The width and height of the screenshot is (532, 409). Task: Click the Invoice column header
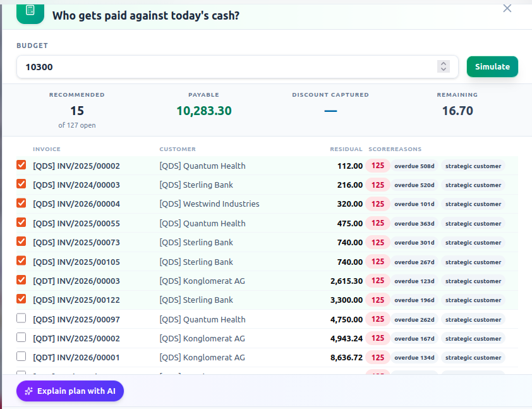[x=47, y=149]
